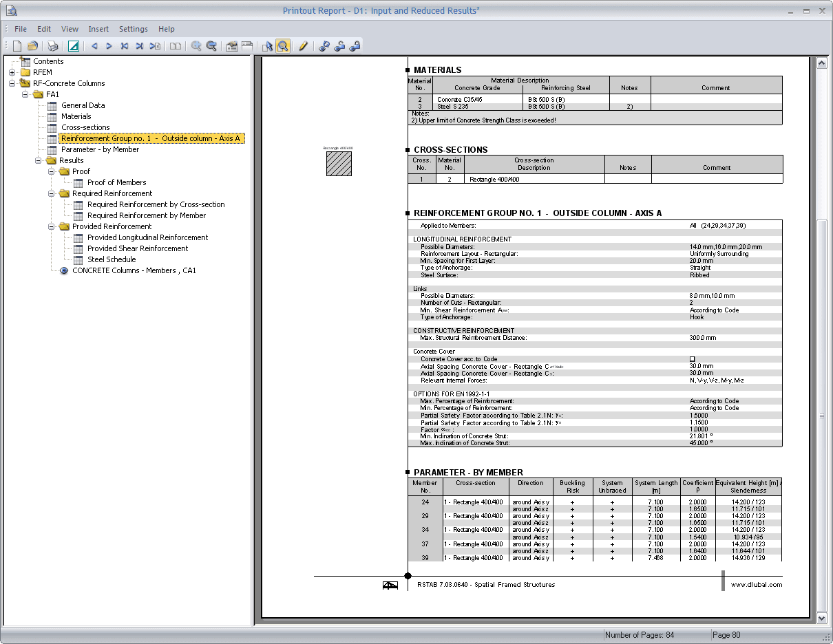Click the first chain link toolbar icon
This screenshot has height=644, width=833.
[x=324, y=46]
